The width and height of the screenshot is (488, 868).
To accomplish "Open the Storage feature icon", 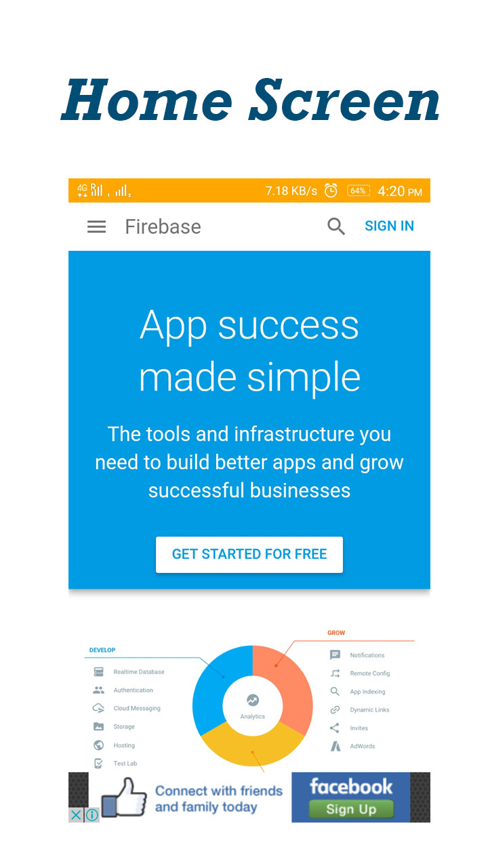I will pos(99,727).
